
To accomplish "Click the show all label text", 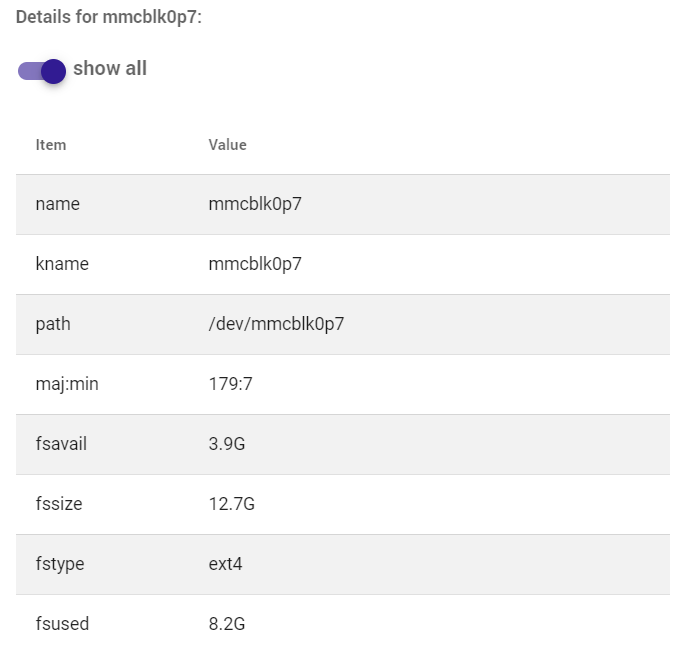I will (110, 68).
